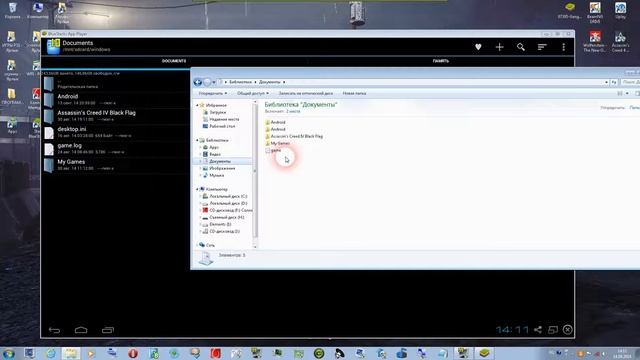The height and width of the screenshot is (360, 640).
Task: Switch to the ПАМЯТЬ tab
Action: [441, 61]
